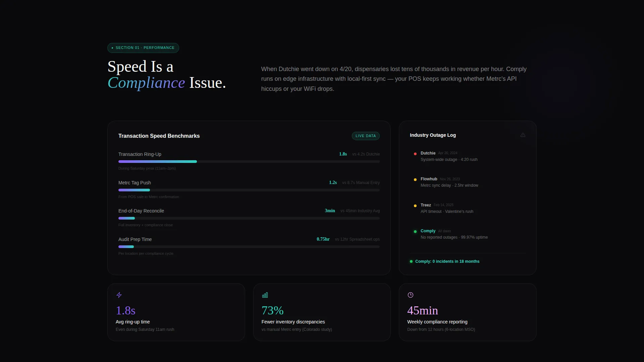Click the 'Flowhub' outage entry name
This screenshot has width=644, height=362.
point(429,179)
